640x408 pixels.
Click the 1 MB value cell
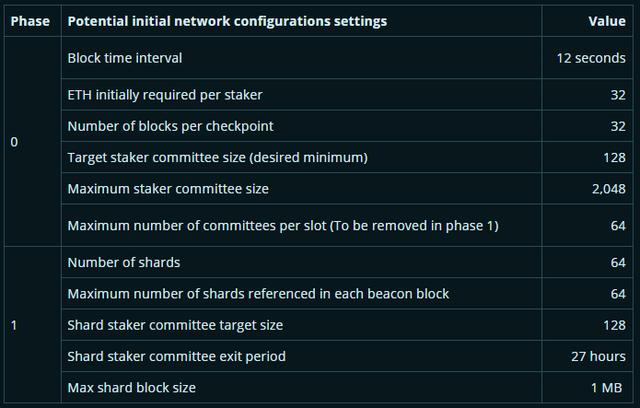(607, 387)
